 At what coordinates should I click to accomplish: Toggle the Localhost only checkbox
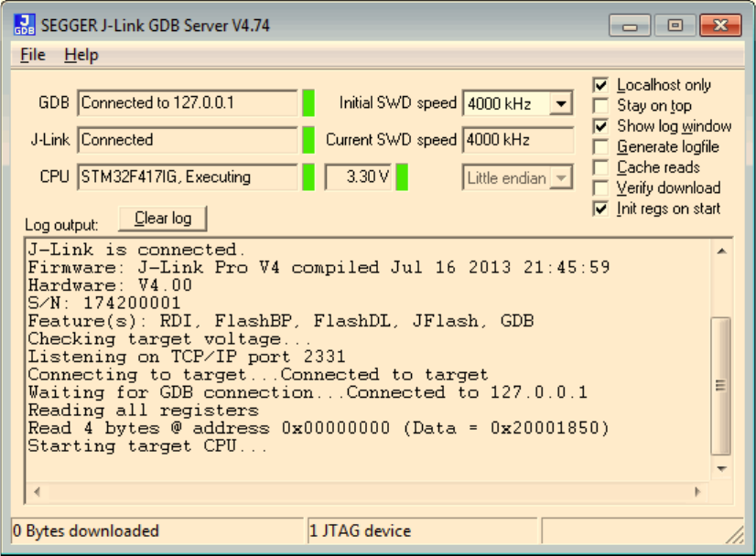pyautogui.click(x=600, y=85)
